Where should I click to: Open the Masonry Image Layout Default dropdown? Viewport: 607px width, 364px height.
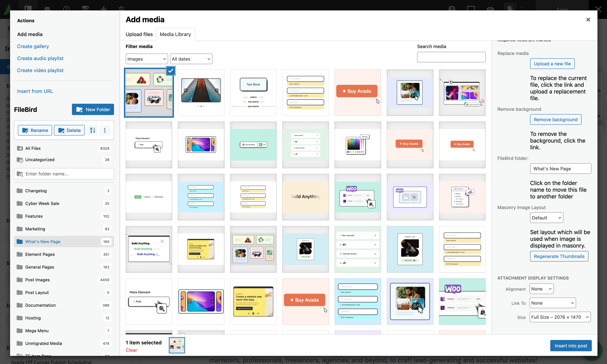[546, 218]
